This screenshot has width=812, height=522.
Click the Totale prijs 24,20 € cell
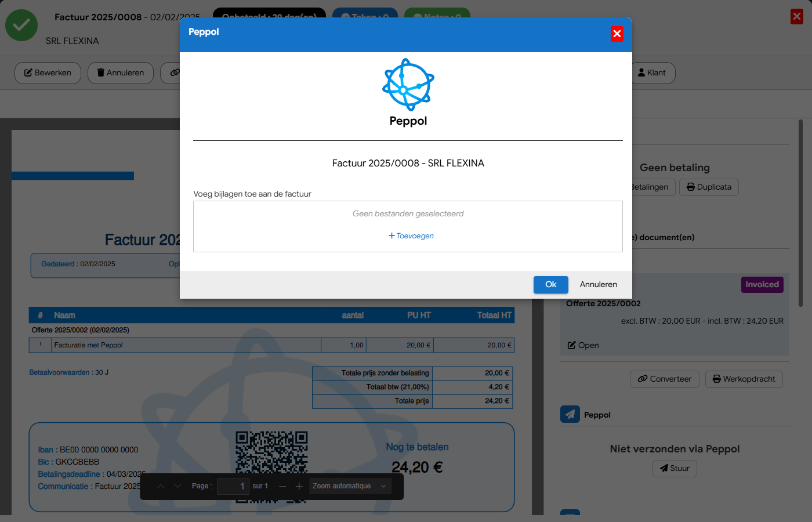tap(472, 401)
